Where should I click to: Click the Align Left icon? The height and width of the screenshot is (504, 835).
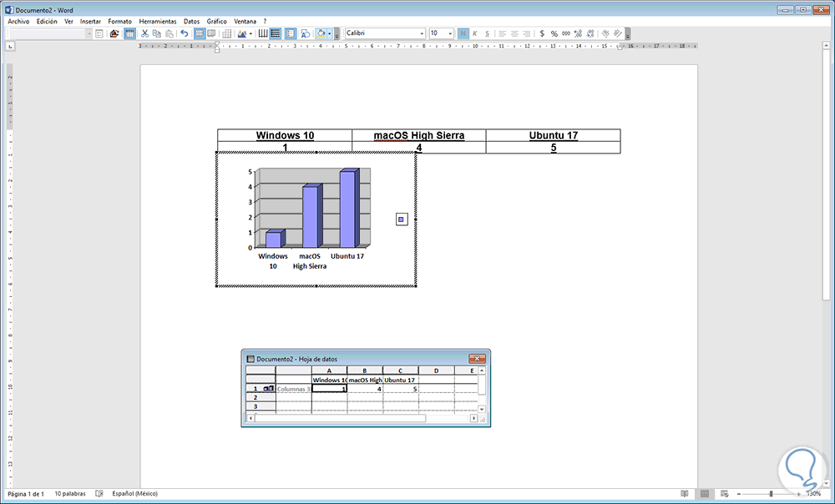(502, 33)
